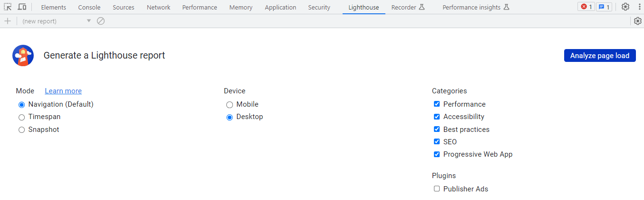Activate the inspect element picker icon
The width and height of the screenshot is (644, 200).
pyautogui.click(x=8, y=7)
